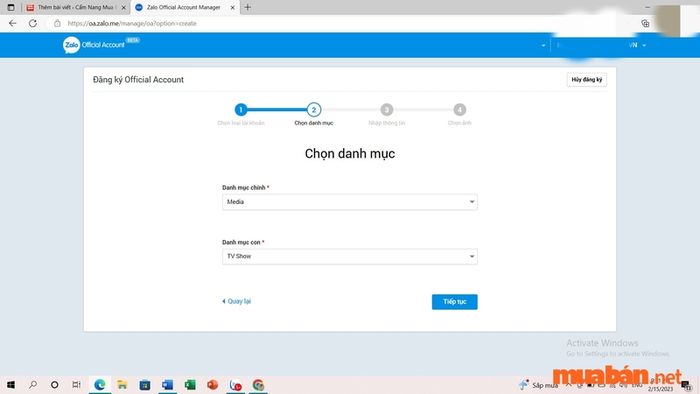
Task: Open the VN language dropdown
Action: [x=637, y=45]
